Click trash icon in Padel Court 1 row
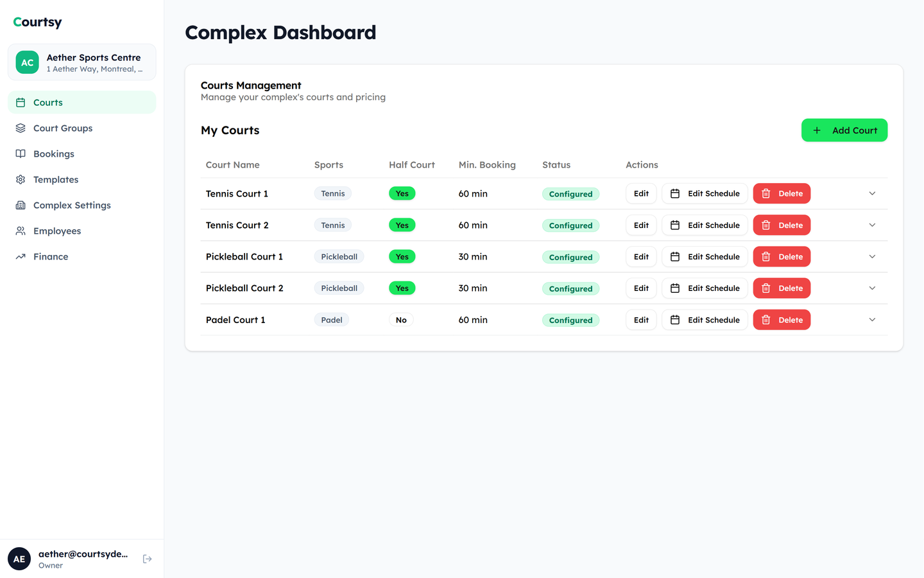924x578 pixels. [766, 320]
